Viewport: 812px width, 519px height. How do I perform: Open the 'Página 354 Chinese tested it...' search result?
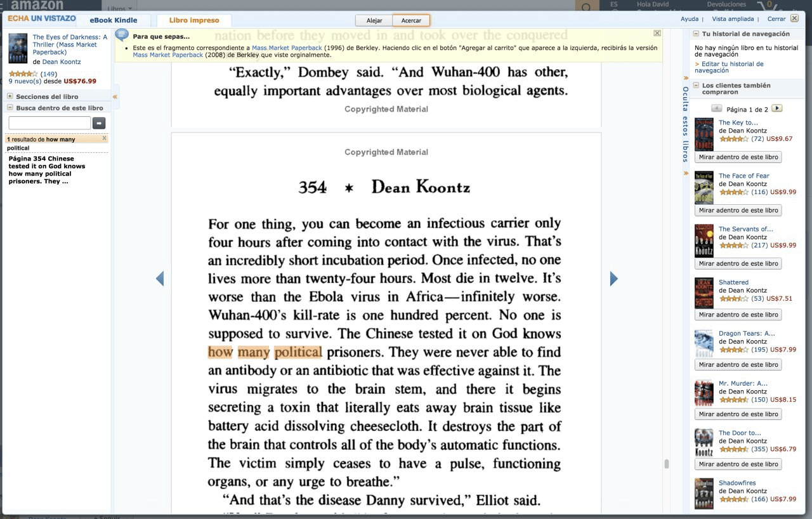(47, 170)
